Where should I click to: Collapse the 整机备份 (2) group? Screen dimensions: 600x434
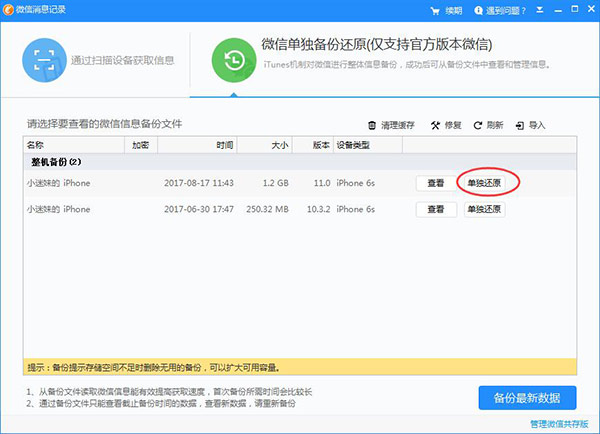[x=300, y=162]
